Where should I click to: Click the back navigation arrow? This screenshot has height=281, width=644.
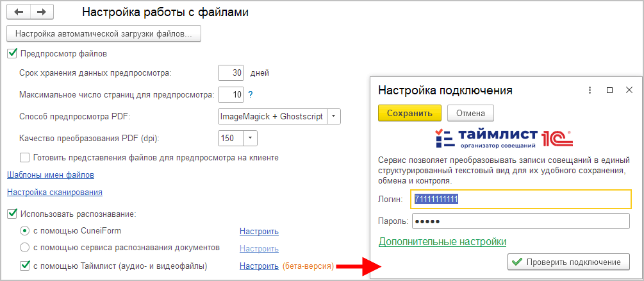coord(19,12)
